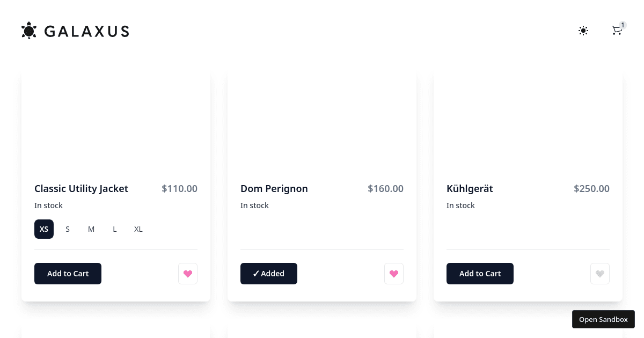Click the cart item count badge
This screenshot has height=338, width=644.
pos(623,25)
